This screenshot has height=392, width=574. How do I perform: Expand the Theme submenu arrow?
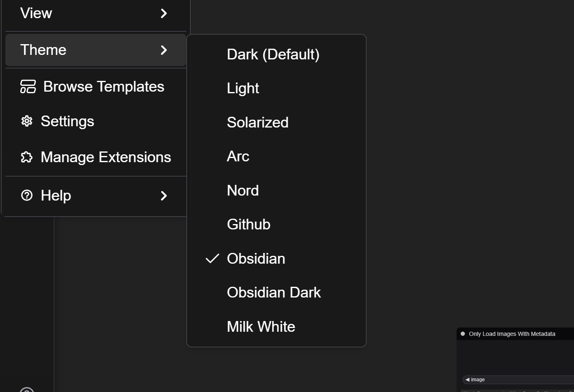(x=164, y=50)
